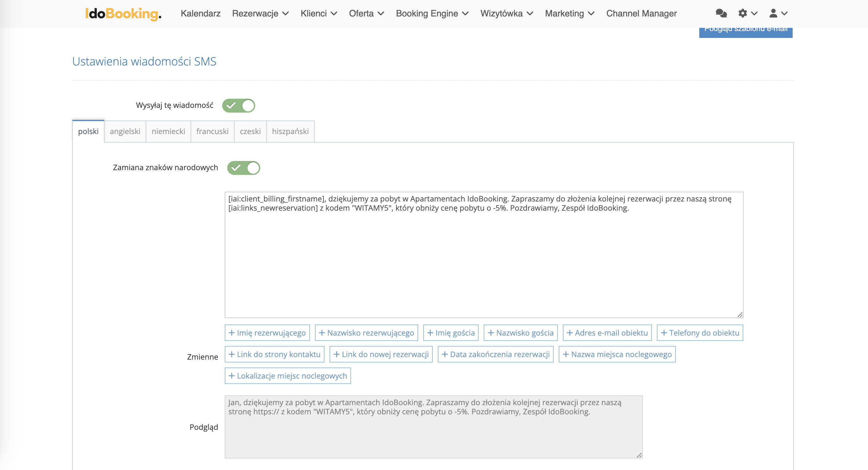Click plus icon of Lokalizacje miejsc noclegowych
The width and height of the screenshot is (868, 470).
click(x=231, y=376)
